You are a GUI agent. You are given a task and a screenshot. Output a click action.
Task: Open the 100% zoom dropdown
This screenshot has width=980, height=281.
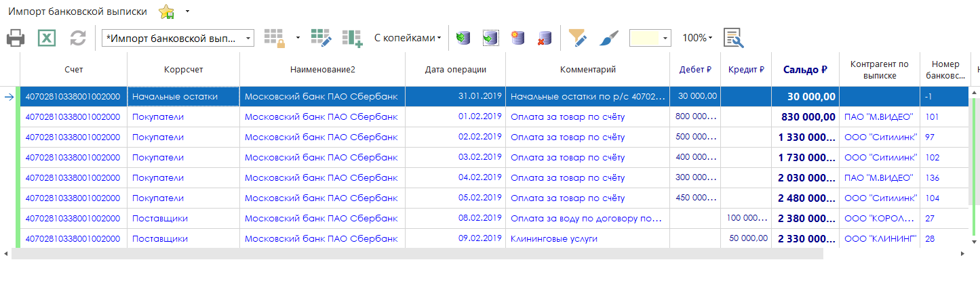click(697, 39)
